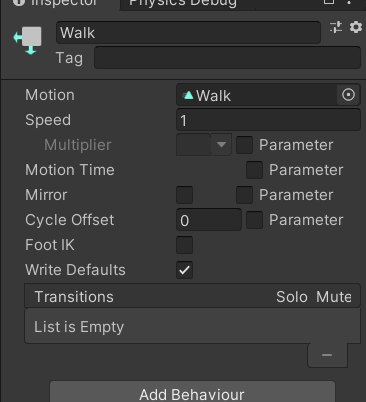This screenshot has height=402, width=366.
Task: Tick the Mirror Parameter checkbox
Action: (244, 195)
